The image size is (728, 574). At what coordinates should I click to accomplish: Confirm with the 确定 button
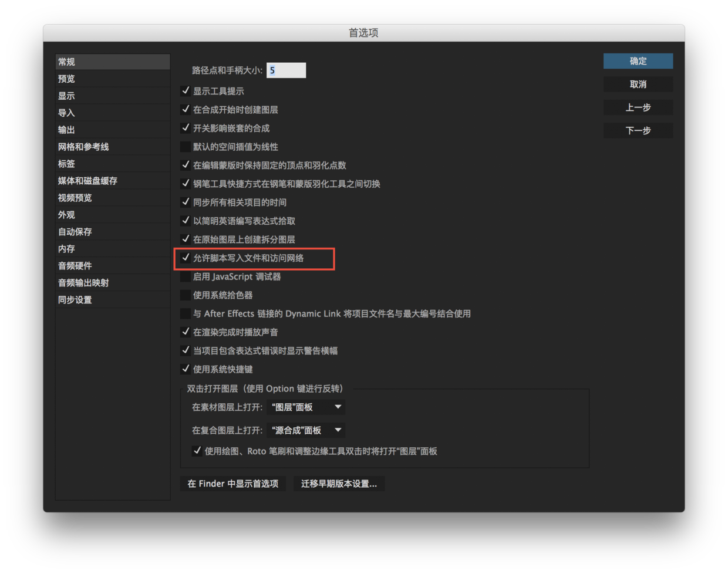pos(638,61)
